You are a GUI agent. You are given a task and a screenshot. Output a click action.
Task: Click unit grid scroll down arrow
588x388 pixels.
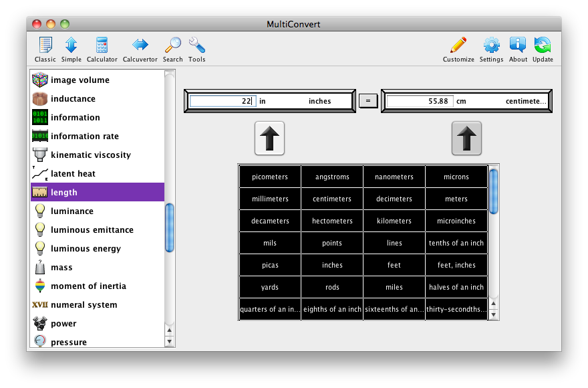494,315
